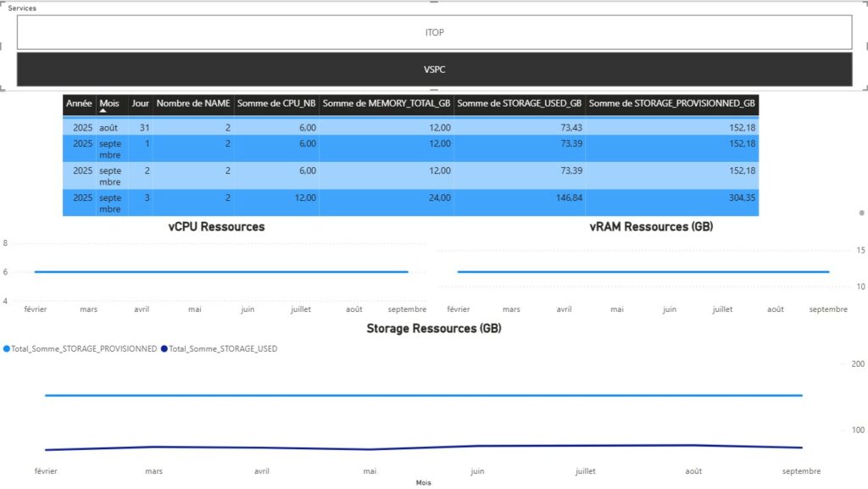Select the VSPC service slicer button
Screen dimensions: 868x489
434,69
